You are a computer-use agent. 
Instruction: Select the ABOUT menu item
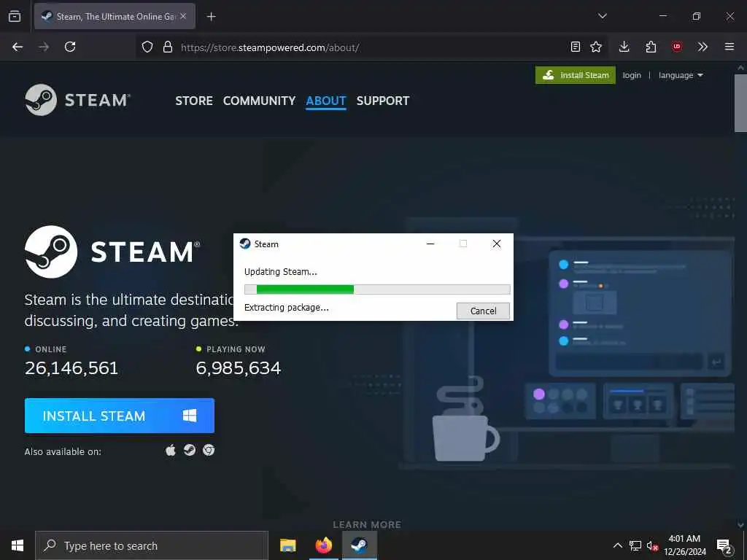(326, 101)
